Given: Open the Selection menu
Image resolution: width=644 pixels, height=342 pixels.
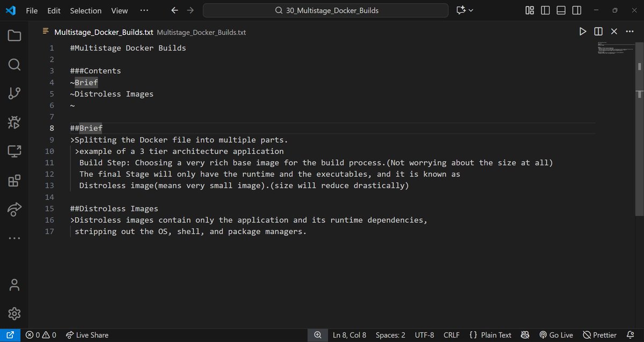Looking at the screenshot, I should 86,10.
